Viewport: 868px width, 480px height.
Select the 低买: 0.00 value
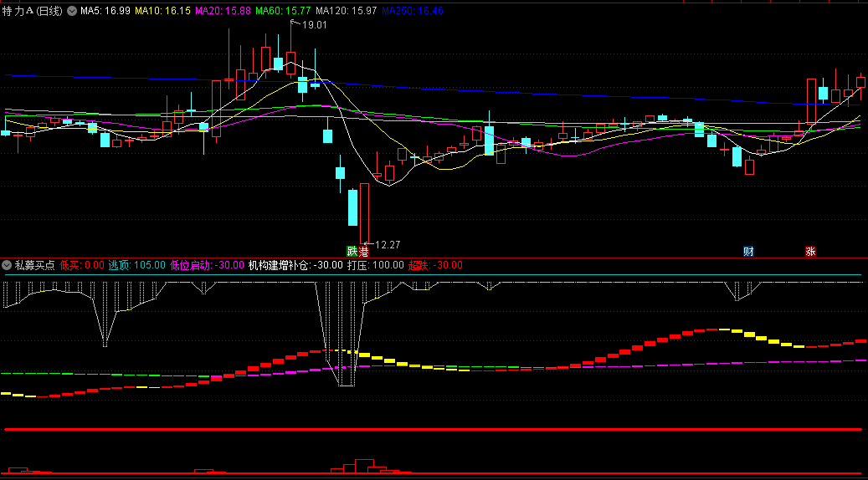click(82, 265)
